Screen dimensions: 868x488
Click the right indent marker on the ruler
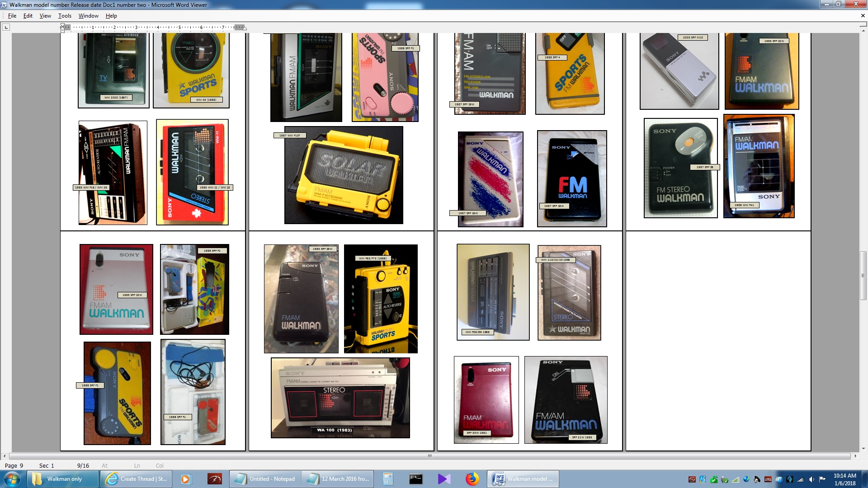pos(245,28)
